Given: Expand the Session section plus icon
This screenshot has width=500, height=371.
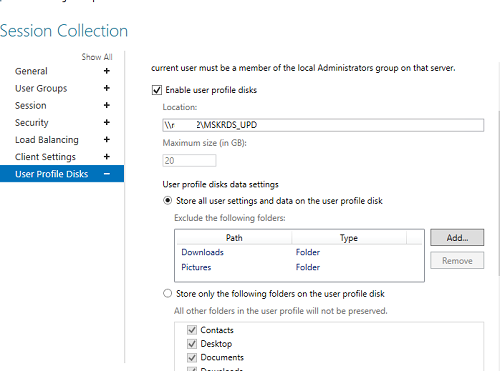Looking at the screenshot, I should click(107, 105).
